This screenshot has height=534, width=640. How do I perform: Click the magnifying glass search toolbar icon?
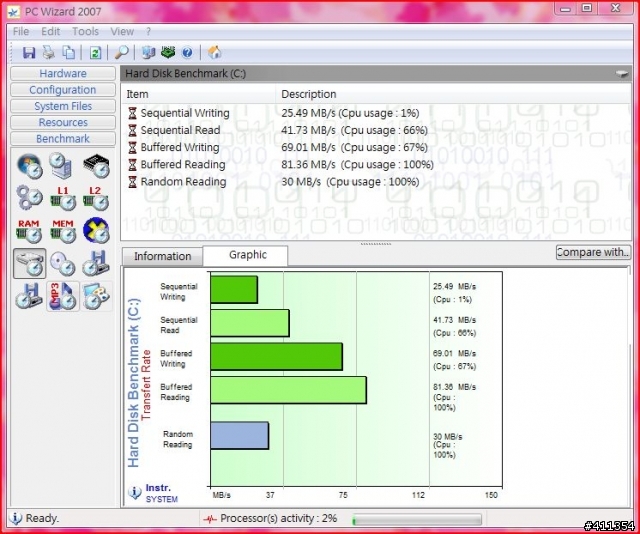tap(122, 52)
